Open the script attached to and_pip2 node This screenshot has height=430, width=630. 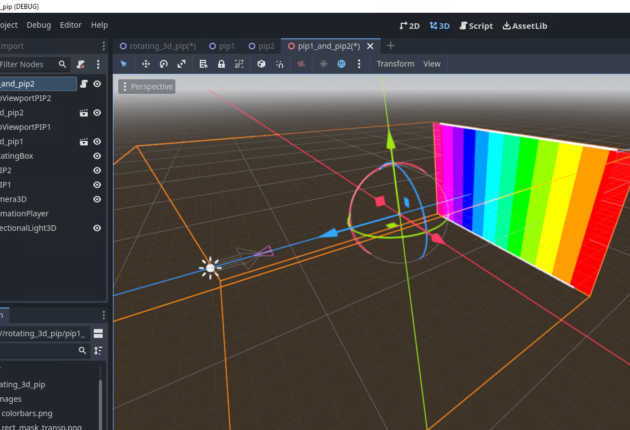point(84,84)
